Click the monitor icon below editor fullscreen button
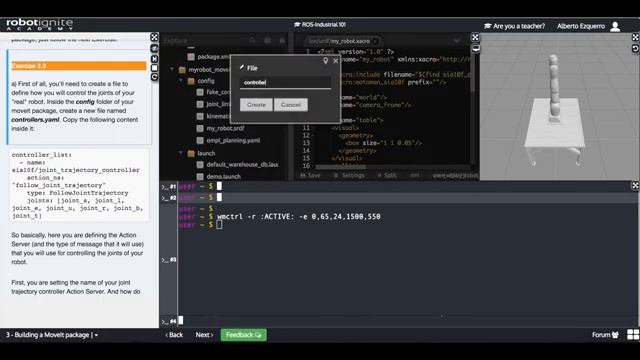Screen dimensions: 640x360 (x=476, y=49)
